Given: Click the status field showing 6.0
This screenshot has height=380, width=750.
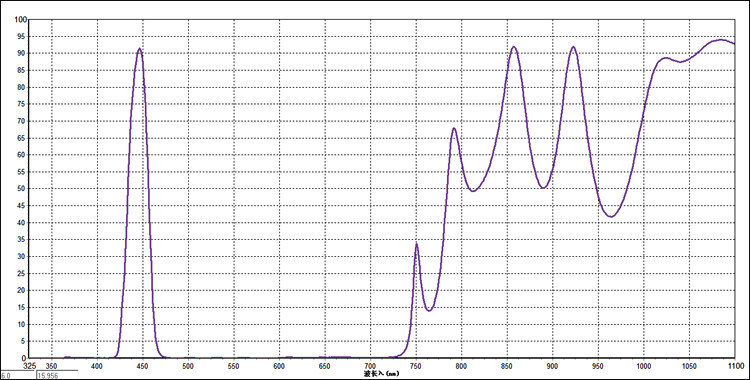Looking at the screenshot, I should (18, 376).
